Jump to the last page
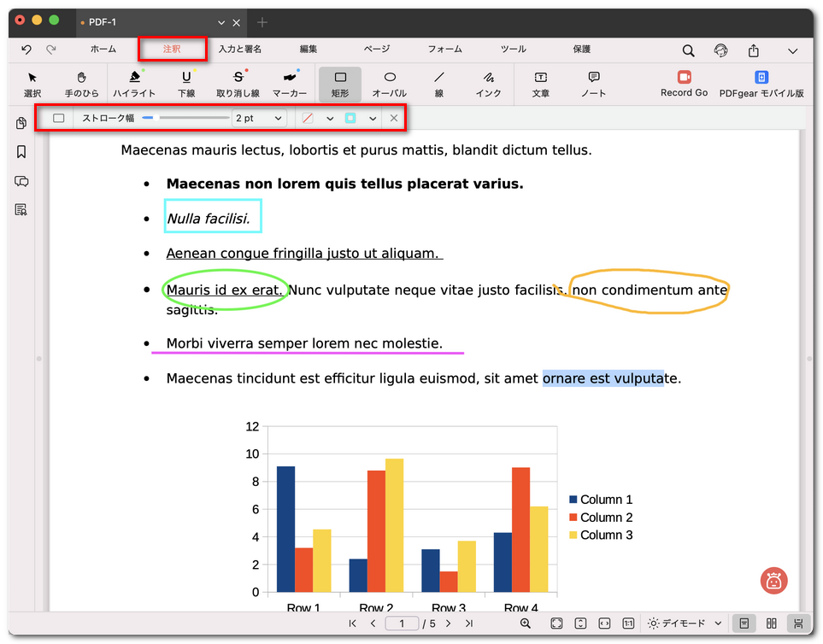 468,624
